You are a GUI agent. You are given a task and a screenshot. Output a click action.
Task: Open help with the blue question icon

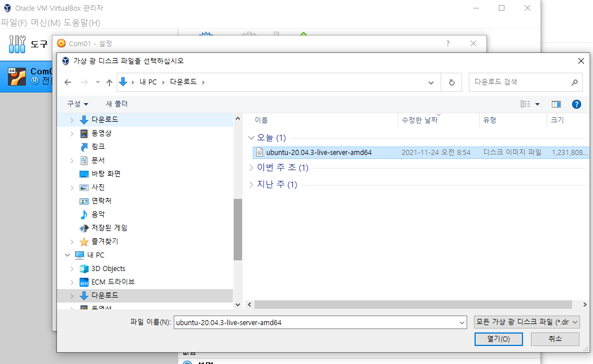[577, 104]
